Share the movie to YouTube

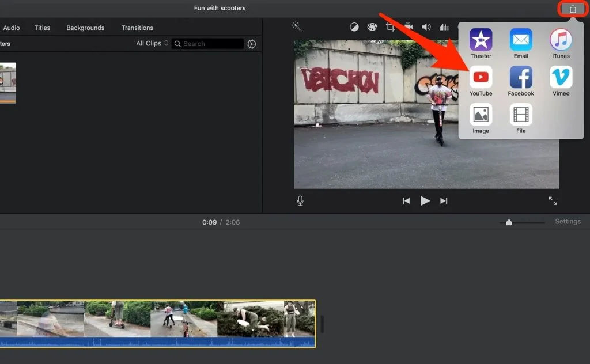pyautogui.click(x=481, y=77)
